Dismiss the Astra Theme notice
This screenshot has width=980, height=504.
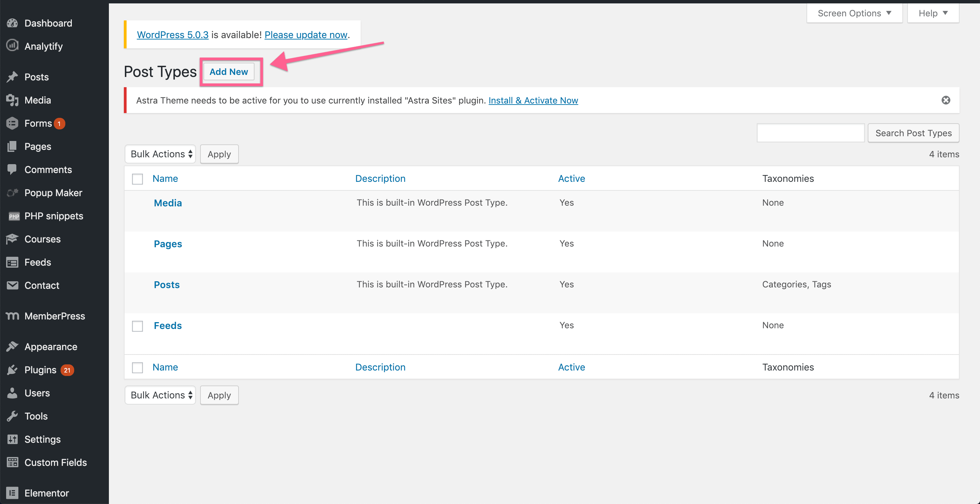pos(946,100)
